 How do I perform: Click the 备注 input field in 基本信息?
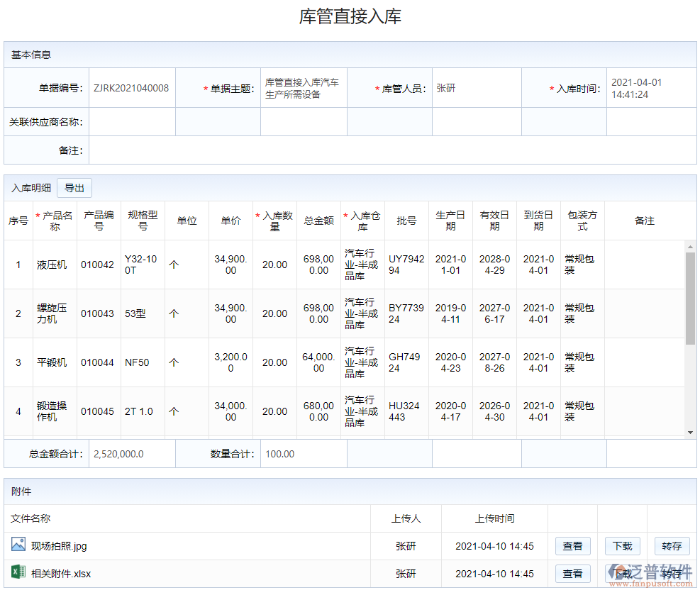[x=391, y=150]
